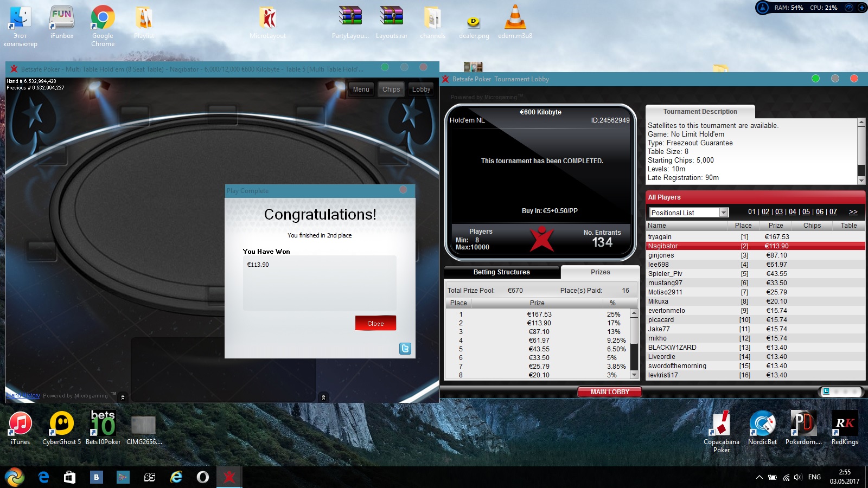The image size is (868, 488).
Task: Open Opera browser from taskbar
Action: (x=202, y=477)
